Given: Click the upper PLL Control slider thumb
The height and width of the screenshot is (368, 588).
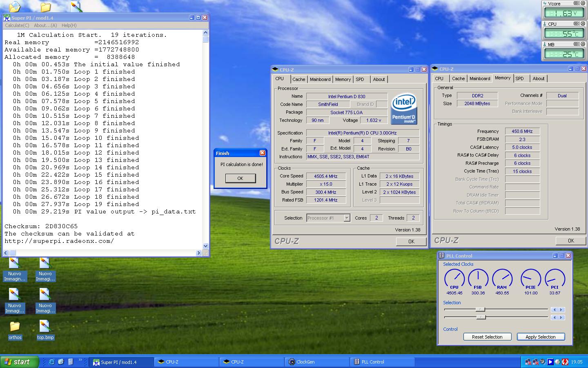Looking at the screenshot, I should tap(481, 310).
